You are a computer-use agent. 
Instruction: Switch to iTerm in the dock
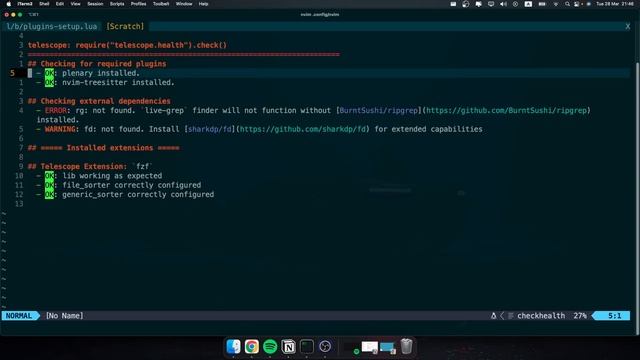click(x=307, y=347)
